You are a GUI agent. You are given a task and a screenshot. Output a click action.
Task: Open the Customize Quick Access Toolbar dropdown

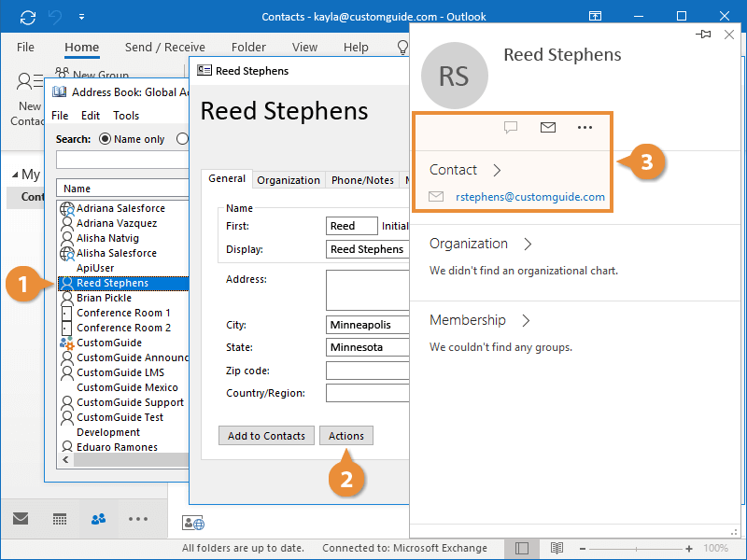81,17
